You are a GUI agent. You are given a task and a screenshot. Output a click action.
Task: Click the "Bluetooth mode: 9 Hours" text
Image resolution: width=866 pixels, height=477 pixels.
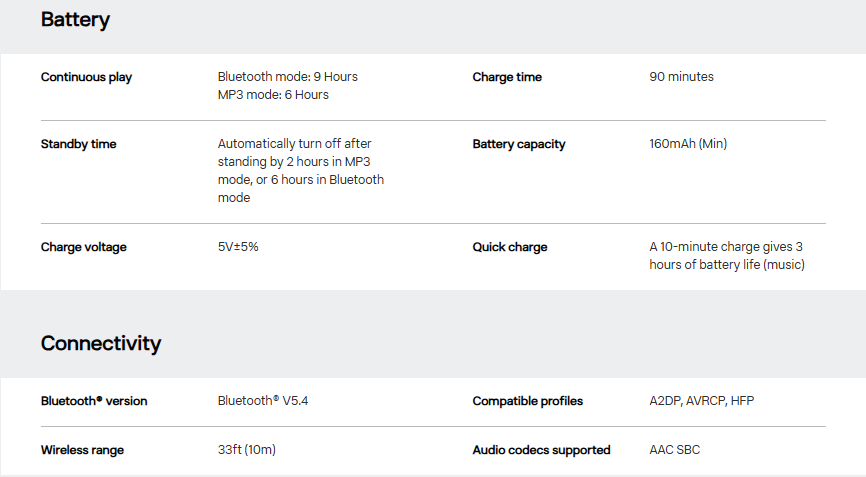tap(287, 77)
